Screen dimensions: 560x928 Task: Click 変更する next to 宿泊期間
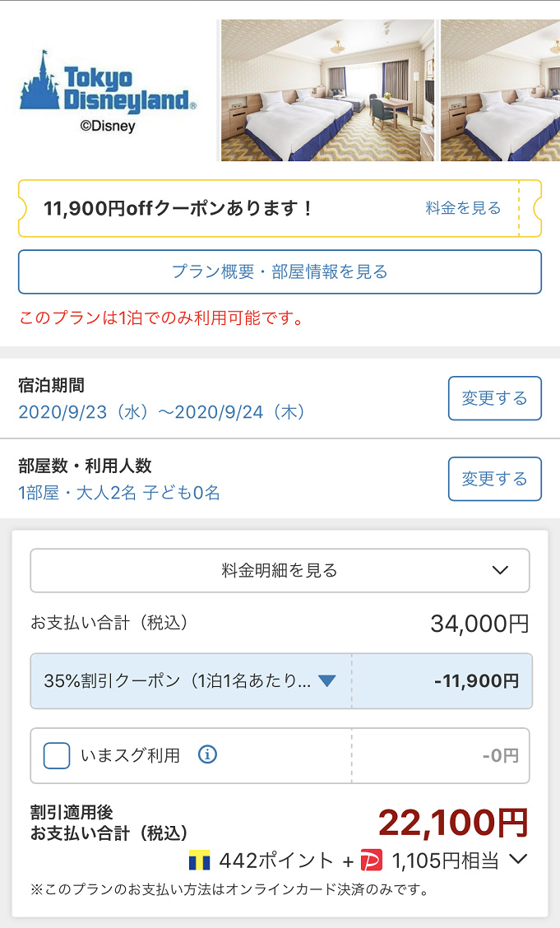pyautogui.click(x=494, y=398)
